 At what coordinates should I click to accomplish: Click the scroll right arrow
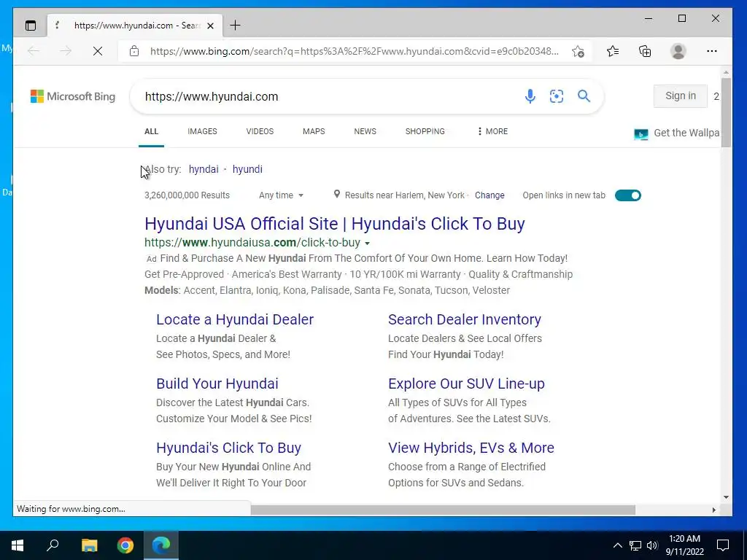(713, 510)
